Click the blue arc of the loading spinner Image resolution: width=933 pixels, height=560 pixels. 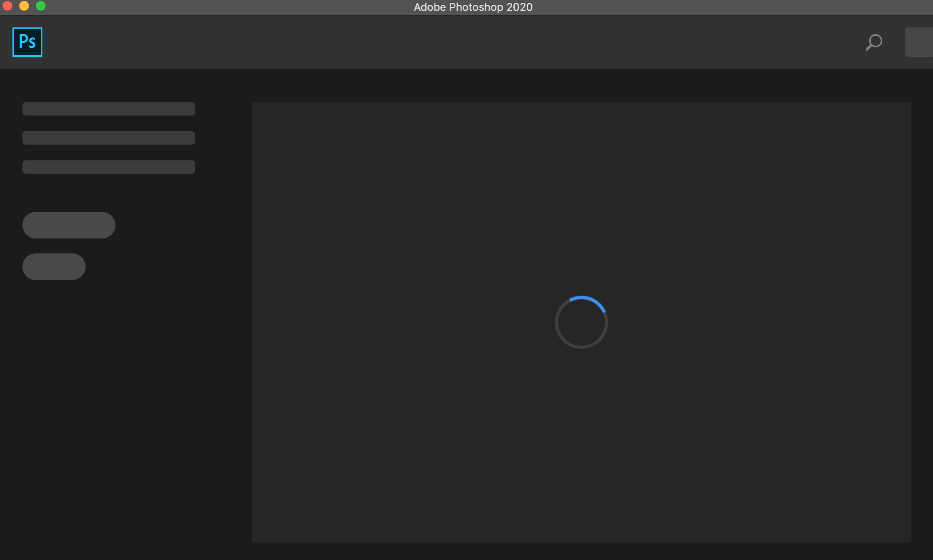tap(589, 298)
